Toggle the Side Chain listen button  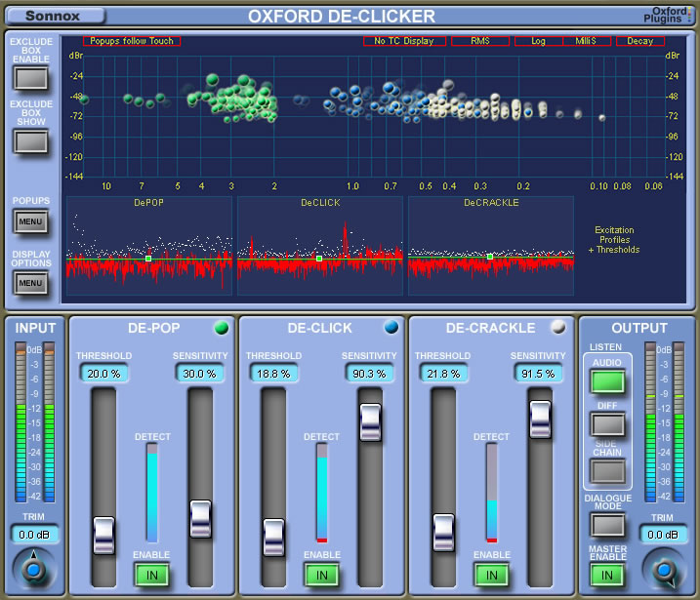click(607, 470)
